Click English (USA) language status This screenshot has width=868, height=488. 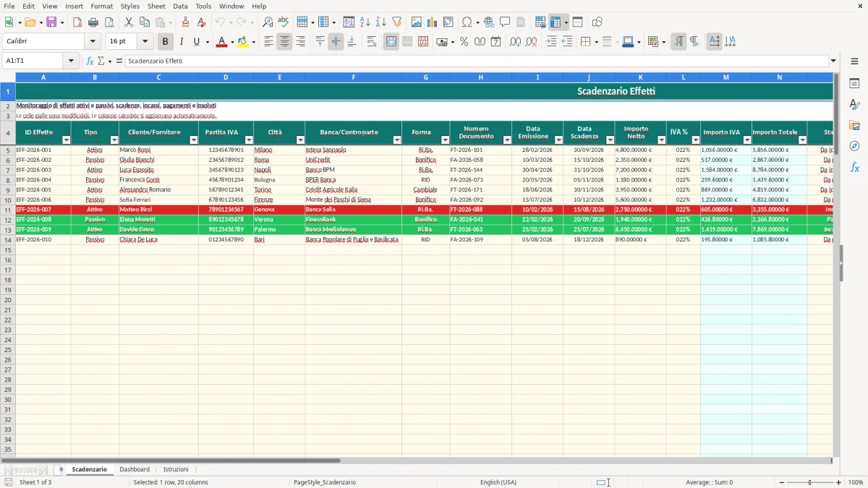pos(498,482)
